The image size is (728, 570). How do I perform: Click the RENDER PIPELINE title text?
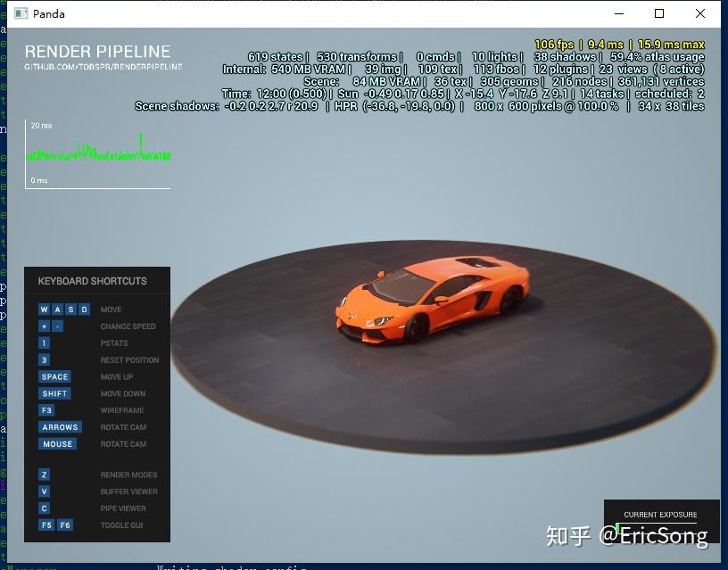[x=97, y=51]
